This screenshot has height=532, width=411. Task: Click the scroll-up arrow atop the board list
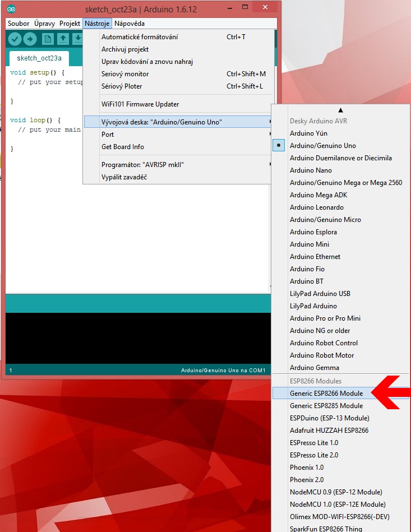tap(340, 110)
